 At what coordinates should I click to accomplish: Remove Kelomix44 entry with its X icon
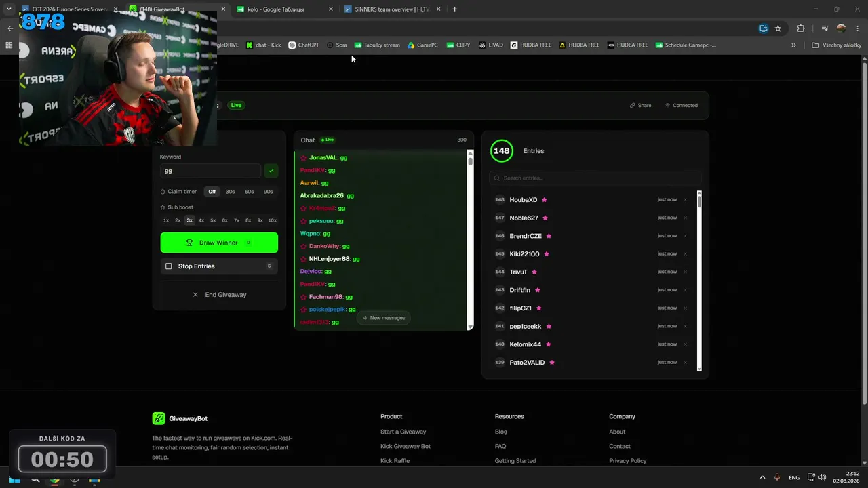685,344
